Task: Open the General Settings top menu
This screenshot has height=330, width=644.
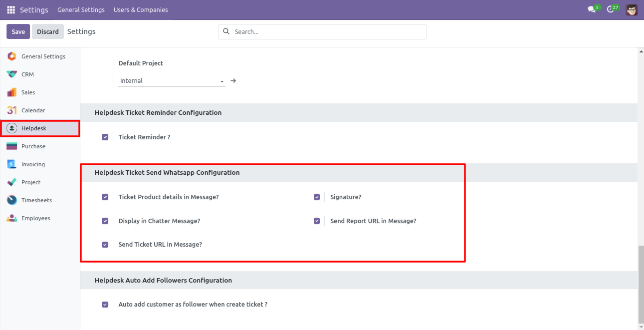Action: point(81,9)
